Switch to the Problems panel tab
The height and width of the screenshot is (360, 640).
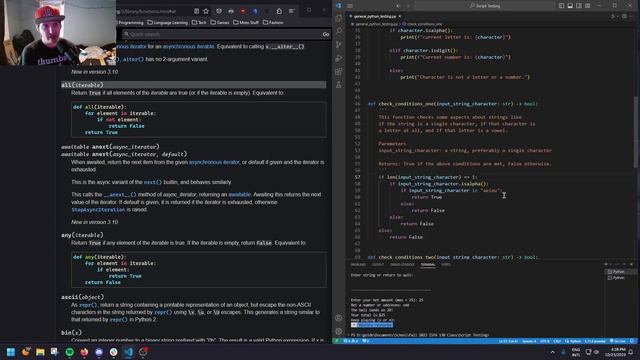358,264
